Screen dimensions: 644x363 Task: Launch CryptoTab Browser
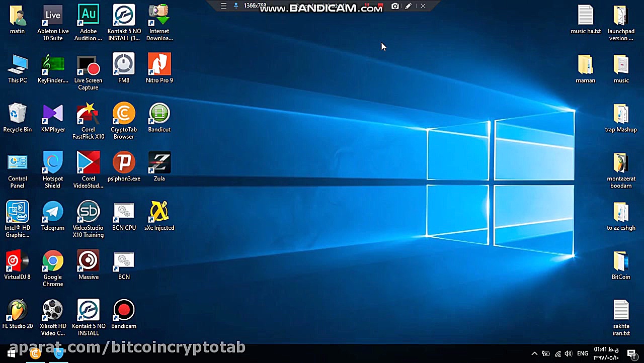(x=124, y=114)
